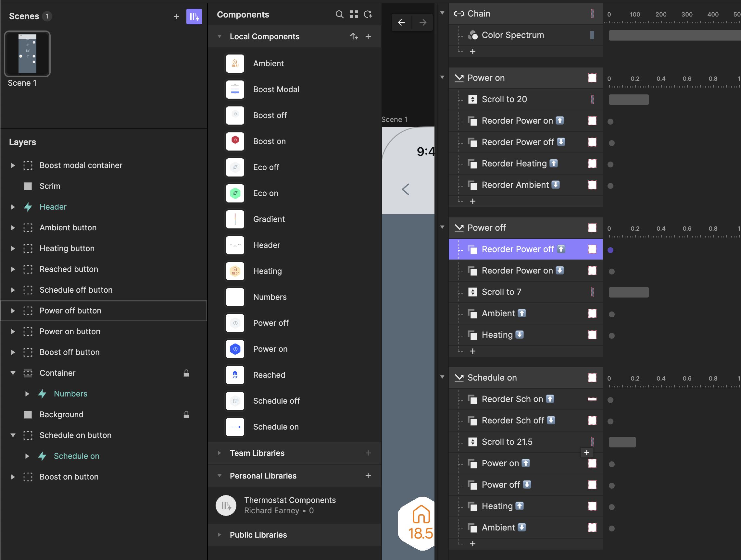Go forward with the right arrow
The height and width of the screenshot is (560, 741).
pyautogui.click(x=423, y=22)
